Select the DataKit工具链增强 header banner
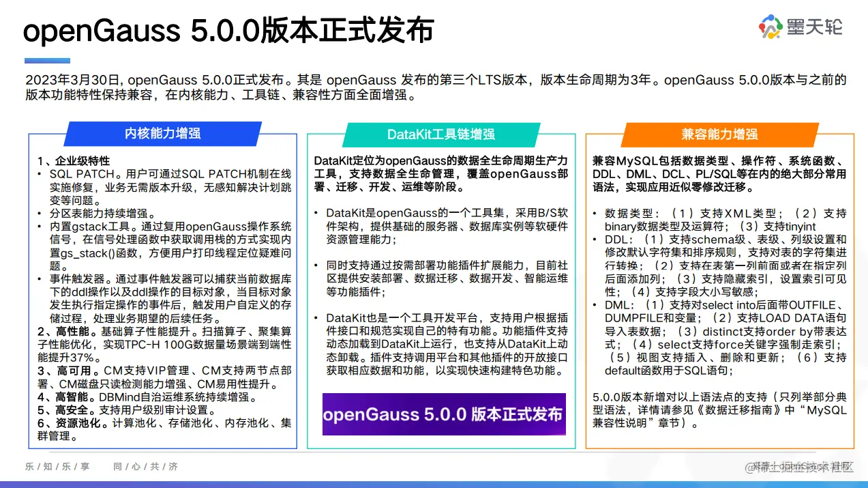868x488 pixels. tap(441, 134)
